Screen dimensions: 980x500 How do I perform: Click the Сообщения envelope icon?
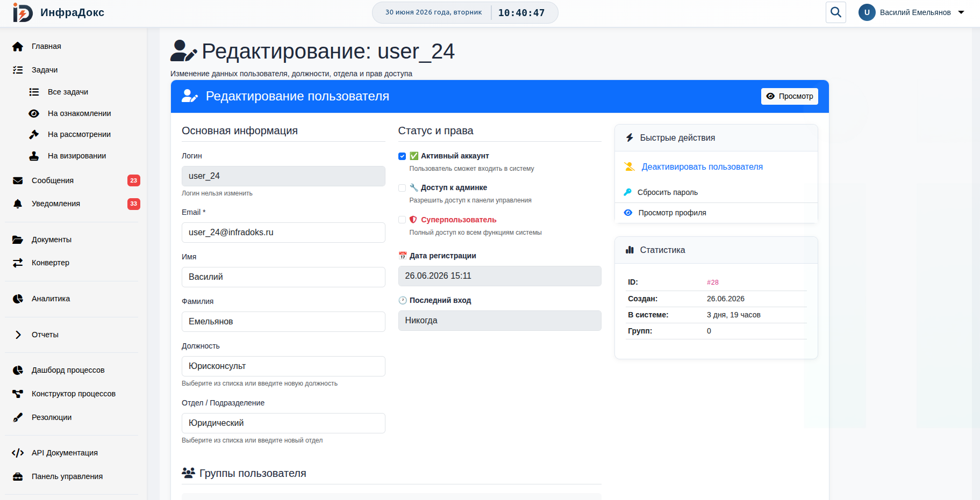pos(18,180)
